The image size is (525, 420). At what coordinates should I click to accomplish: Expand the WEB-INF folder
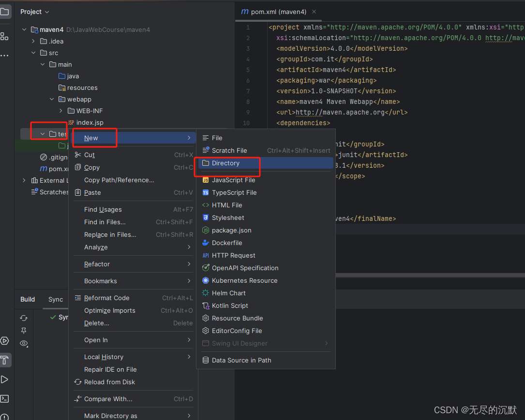tap(60, 111)
